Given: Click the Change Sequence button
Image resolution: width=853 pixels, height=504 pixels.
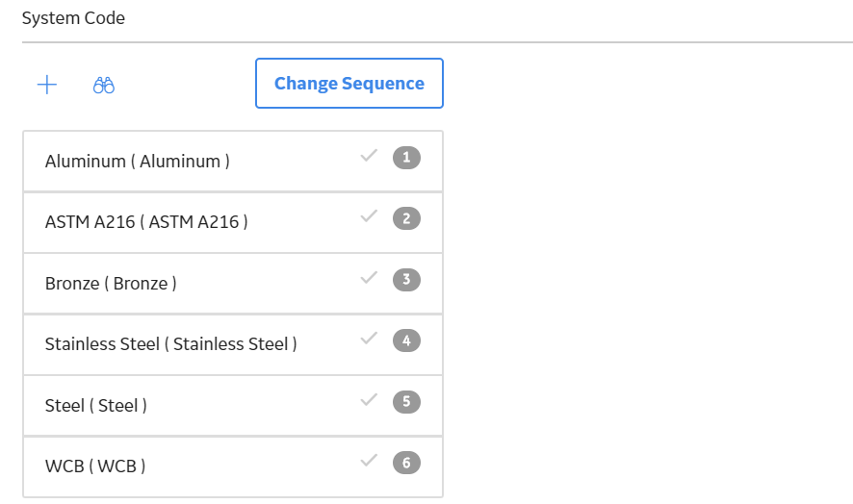Looking at the screenshot, I should tap(349, 83).
